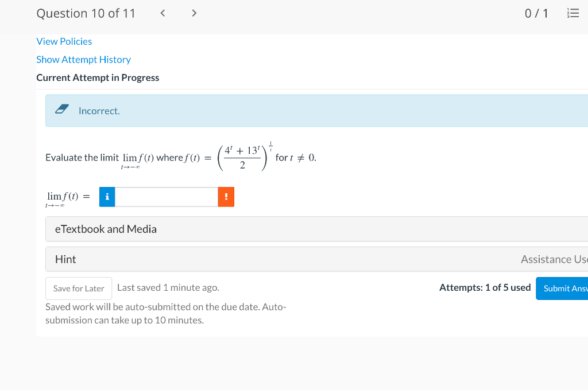The width and height of the screenshot is (588, 390).
Task: Show Attempt History
Action: (83, 59)
